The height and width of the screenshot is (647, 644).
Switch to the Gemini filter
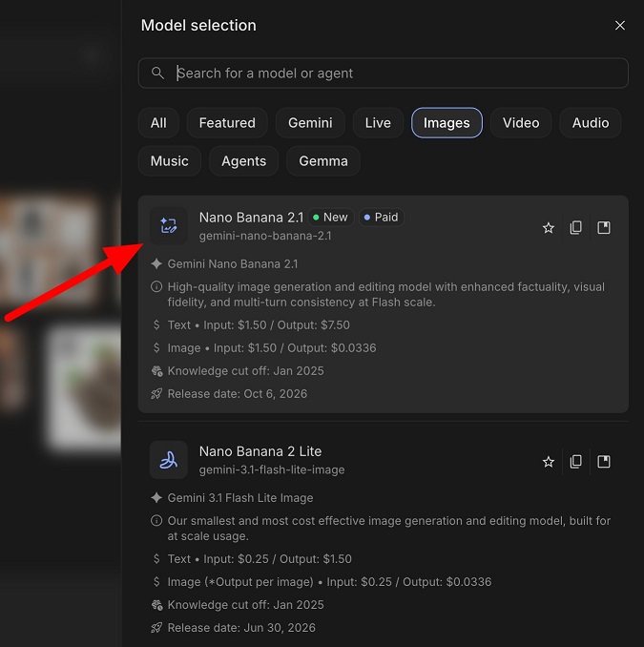[310, 123]
